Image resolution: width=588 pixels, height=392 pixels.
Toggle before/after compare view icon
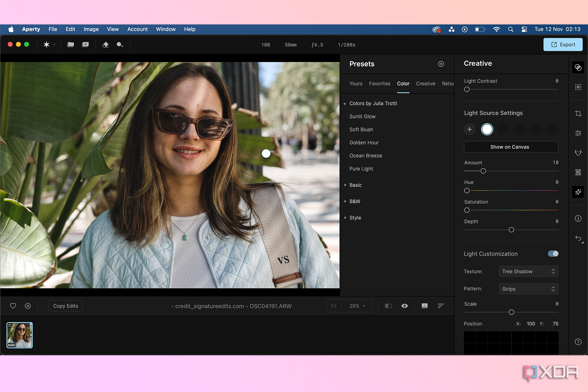(x=388, y=306)
